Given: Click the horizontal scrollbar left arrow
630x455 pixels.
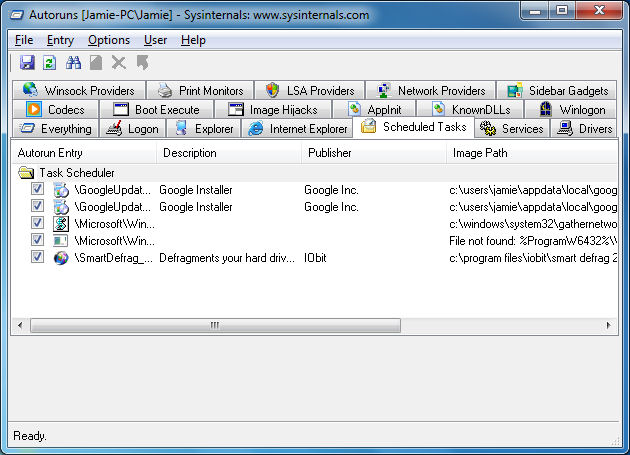Looking at the screenshot, I should pyautogui.click(x=20, y=325).
